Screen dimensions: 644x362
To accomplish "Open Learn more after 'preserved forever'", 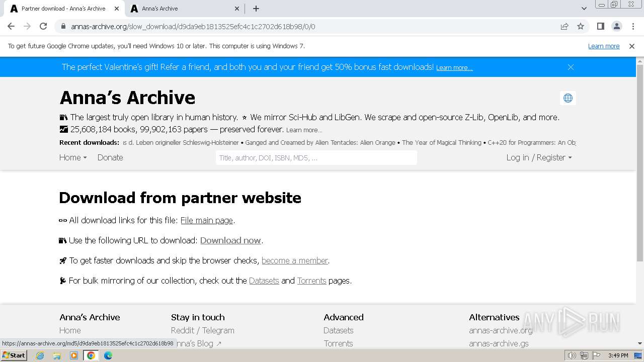I will (x=304, y=130).
